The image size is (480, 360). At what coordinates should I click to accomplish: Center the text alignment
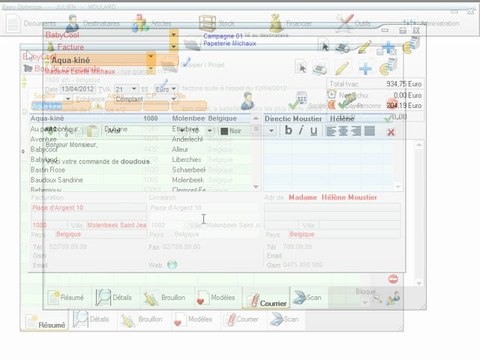343,131
